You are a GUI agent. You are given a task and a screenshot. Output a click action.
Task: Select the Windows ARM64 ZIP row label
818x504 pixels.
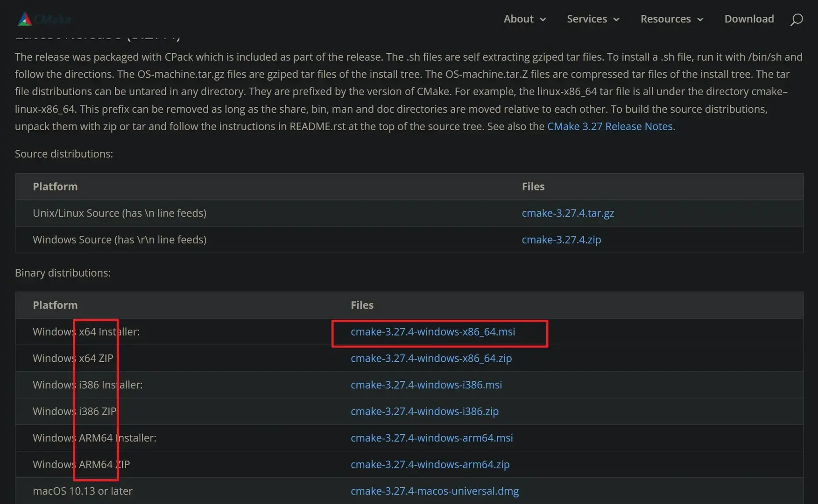81,465
